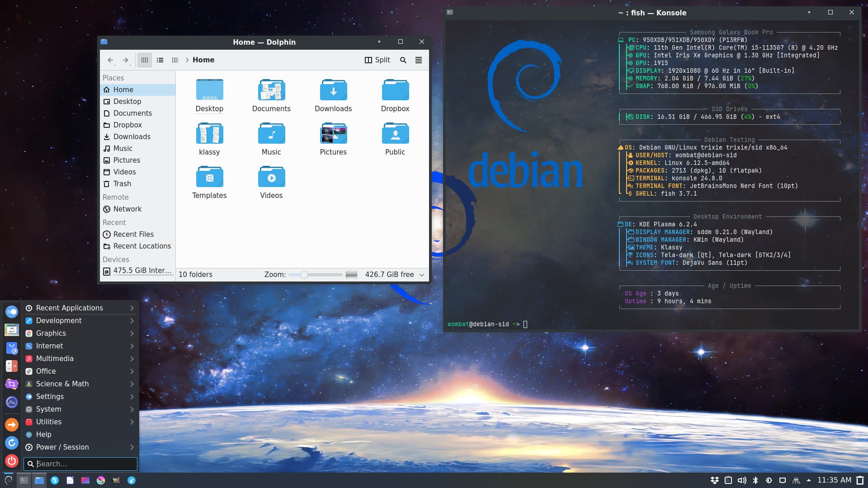Viewport: 868px width, 488px height.
Task: Expand Office category
Action: (x=80, y=371)
